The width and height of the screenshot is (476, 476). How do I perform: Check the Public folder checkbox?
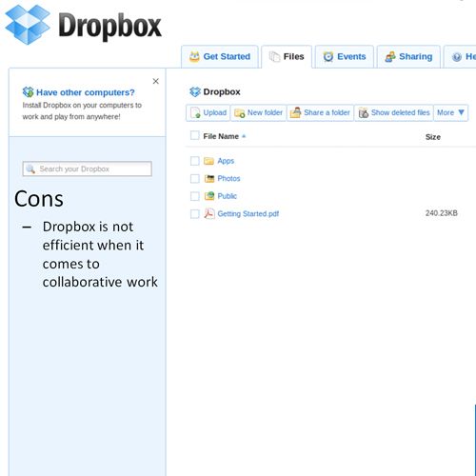tap(194, 196)
